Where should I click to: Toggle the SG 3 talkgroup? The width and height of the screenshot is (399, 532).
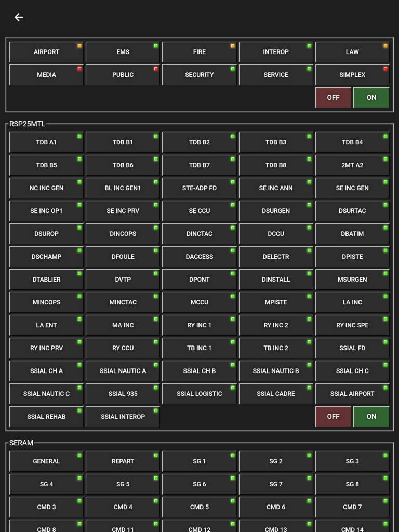point(352,461)
